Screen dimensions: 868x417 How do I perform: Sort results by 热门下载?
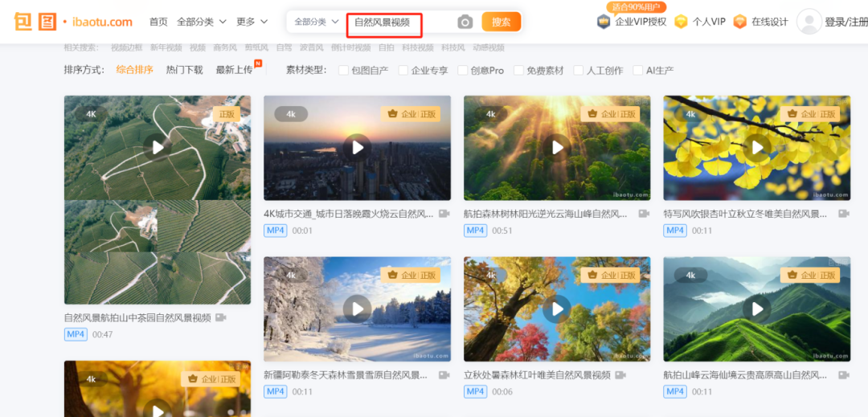(184, 70)
